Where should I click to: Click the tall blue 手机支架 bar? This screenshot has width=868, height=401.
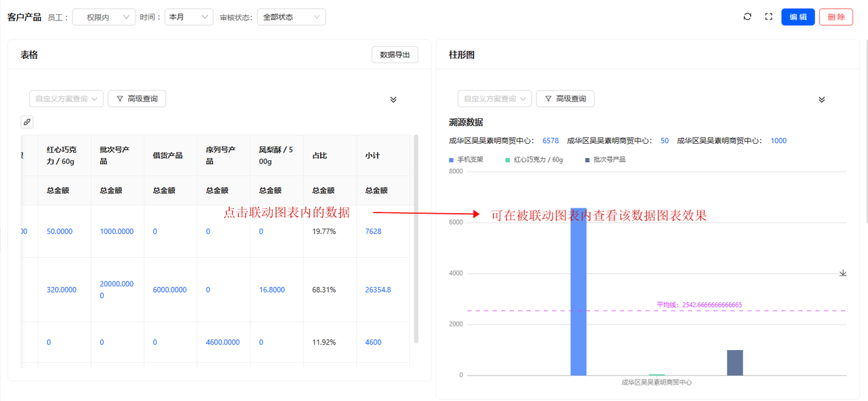[578, 292]
